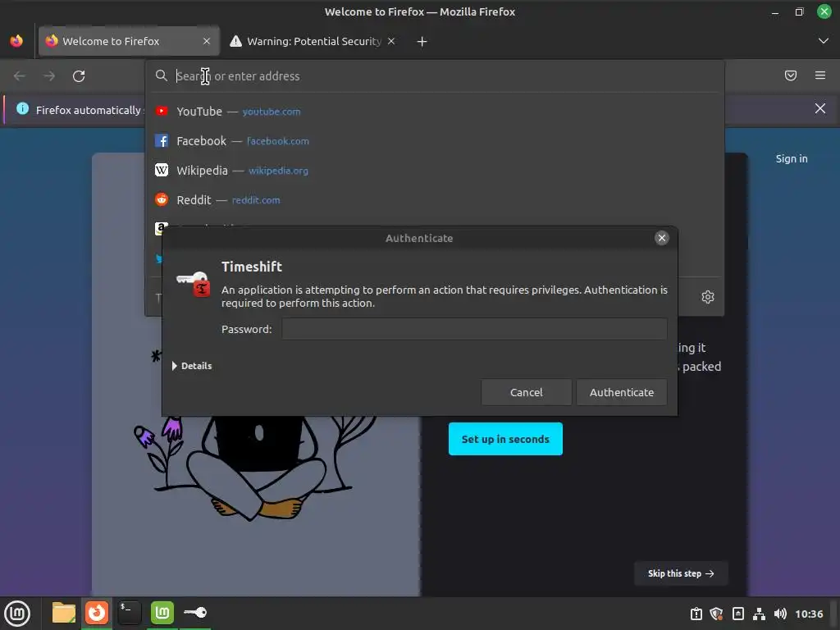The image size is (840, 630).
Task: Open the file manager from the taskbar
Action: point(63,613)
